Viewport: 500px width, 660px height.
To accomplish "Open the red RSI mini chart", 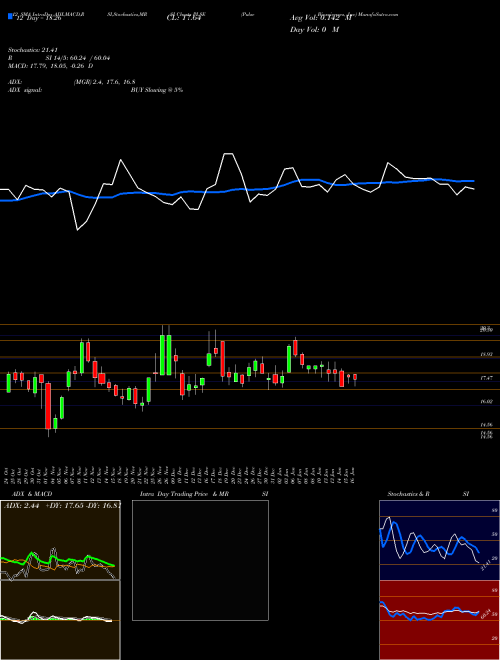I will pos(439,620).
